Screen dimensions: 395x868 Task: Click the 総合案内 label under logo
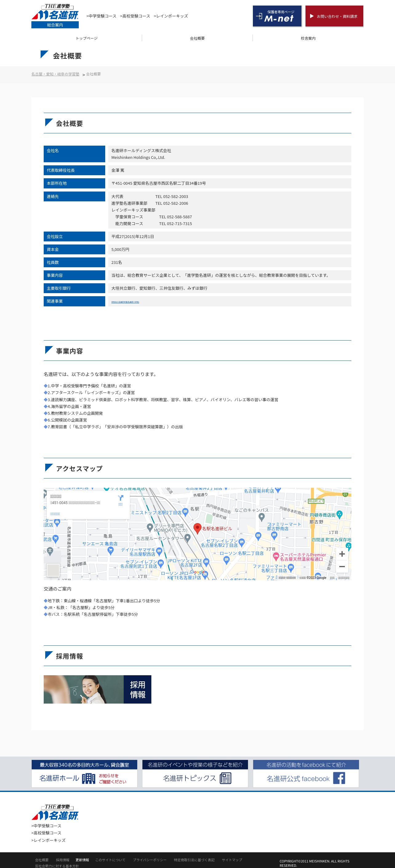tap(55, 25)
